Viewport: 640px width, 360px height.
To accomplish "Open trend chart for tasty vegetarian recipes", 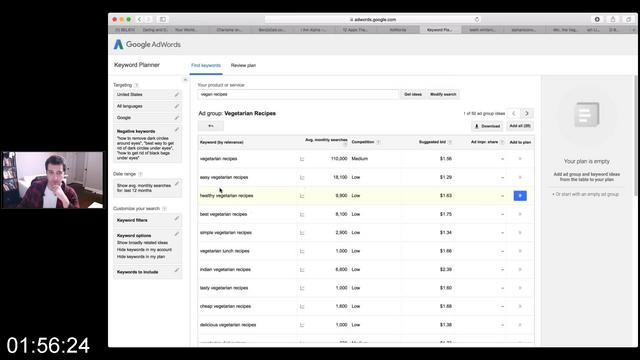I will point(302,288).
